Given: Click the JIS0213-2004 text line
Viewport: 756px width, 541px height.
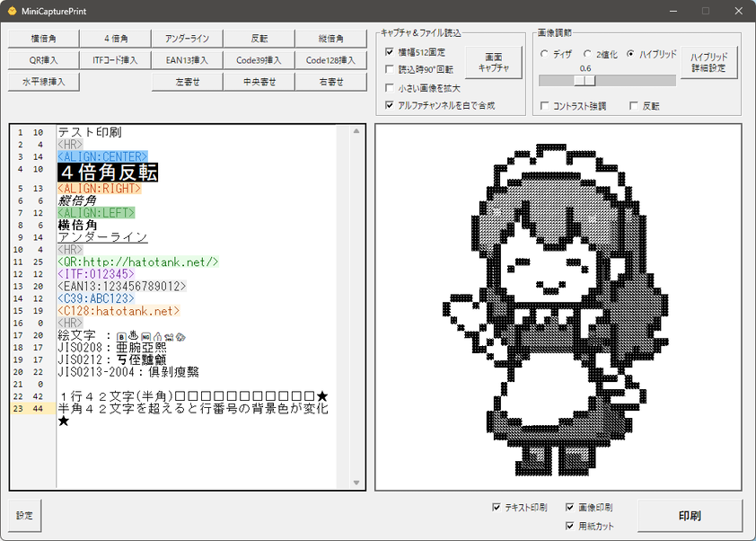Looking at the screenshot, I should tap(128, 372).
